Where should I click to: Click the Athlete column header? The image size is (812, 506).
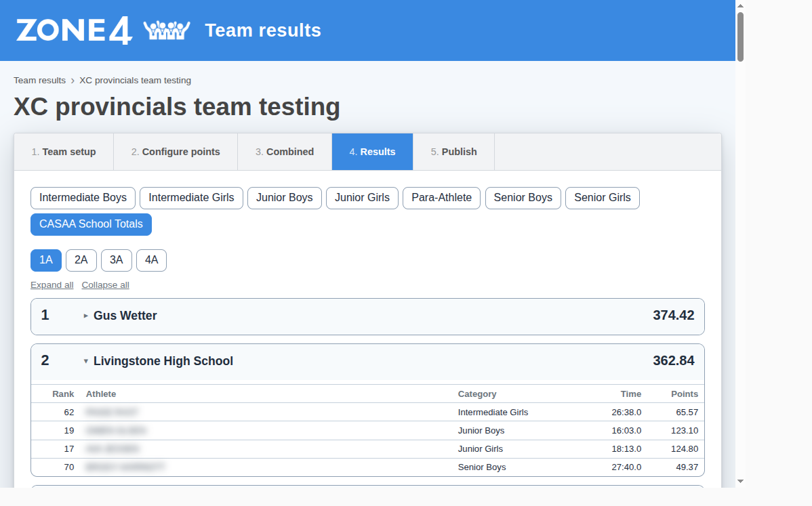[101, 394]
